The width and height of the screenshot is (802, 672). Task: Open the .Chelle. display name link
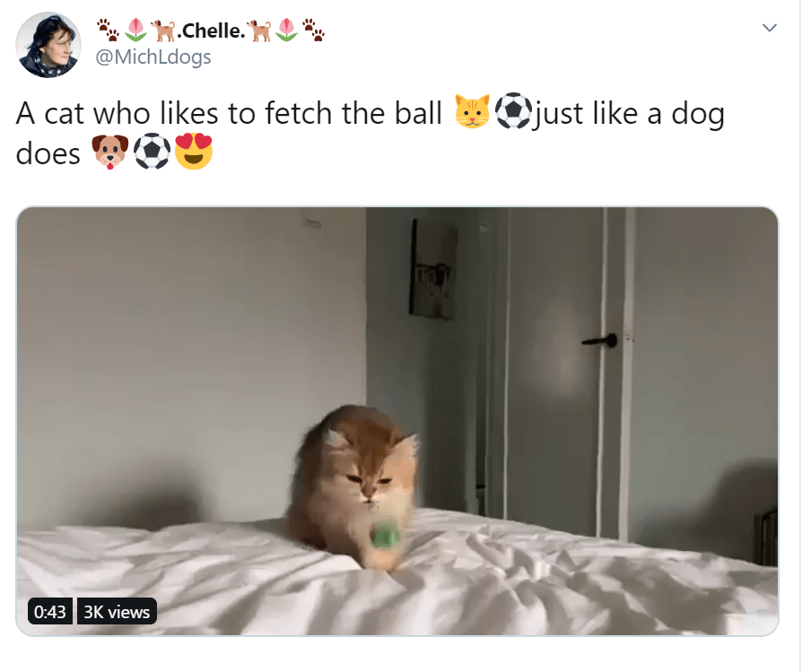coord(211,31)
